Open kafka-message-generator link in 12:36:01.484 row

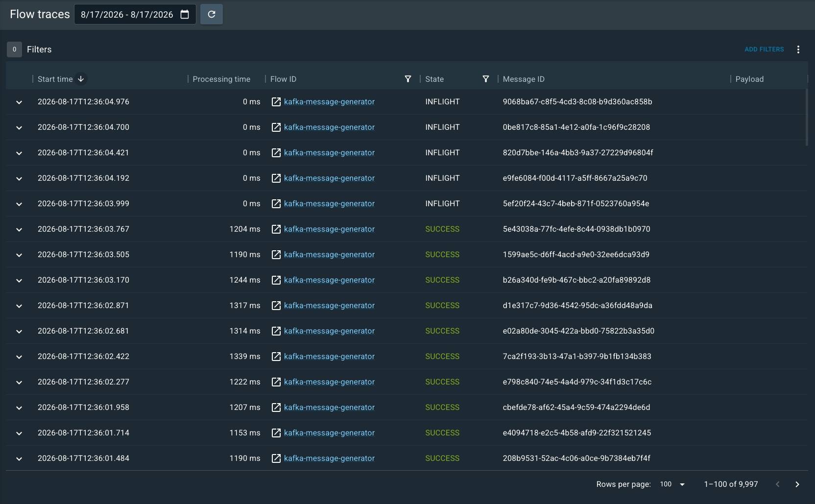pos(329,458)
